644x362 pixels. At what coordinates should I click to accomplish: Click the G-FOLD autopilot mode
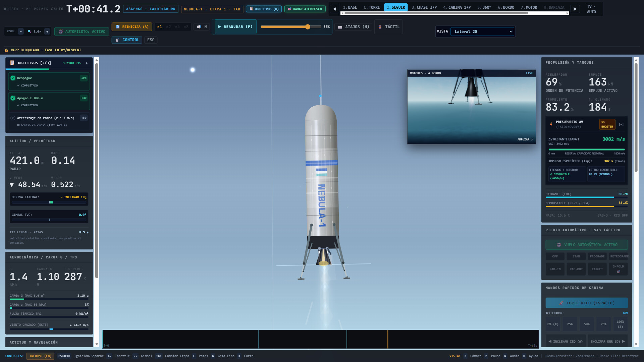click(618, 269)
